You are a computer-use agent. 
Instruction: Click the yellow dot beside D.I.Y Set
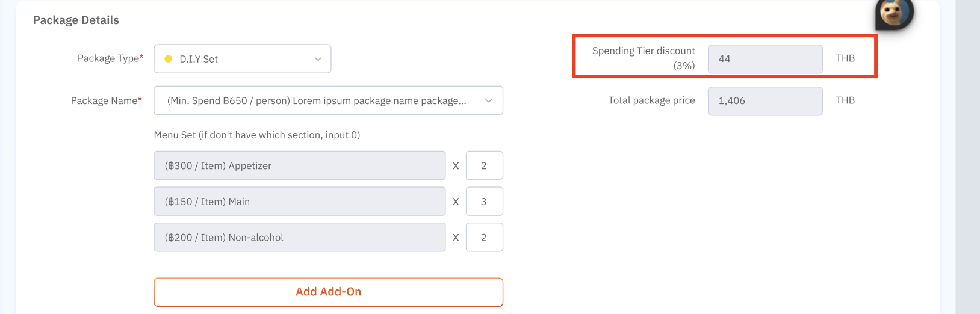coord(169,59)
